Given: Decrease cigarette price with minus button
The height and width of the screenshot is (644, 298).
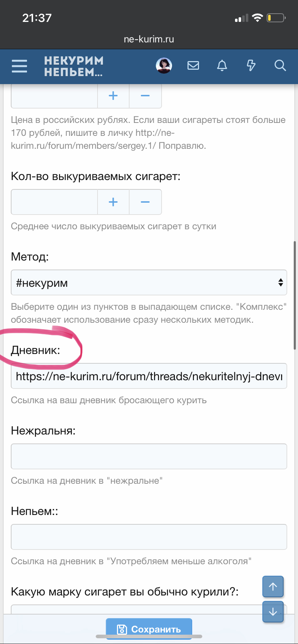Looking at the screenshot, I should tap(145, 96).
